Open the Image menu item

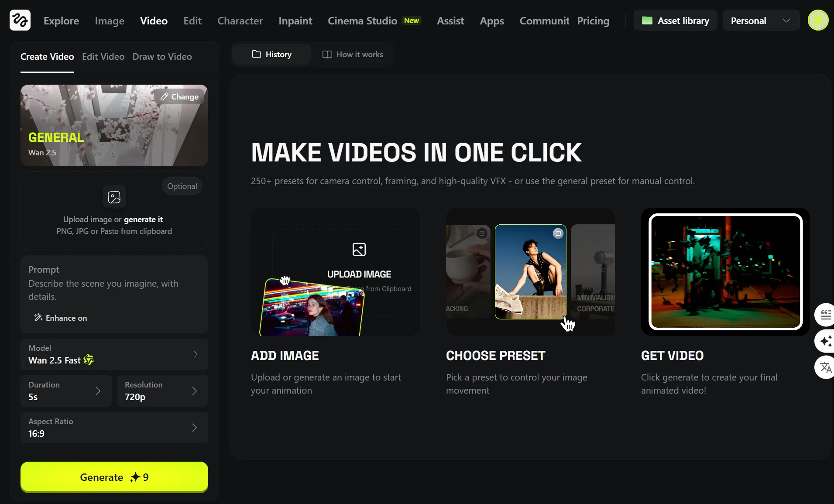coord(110,21)
